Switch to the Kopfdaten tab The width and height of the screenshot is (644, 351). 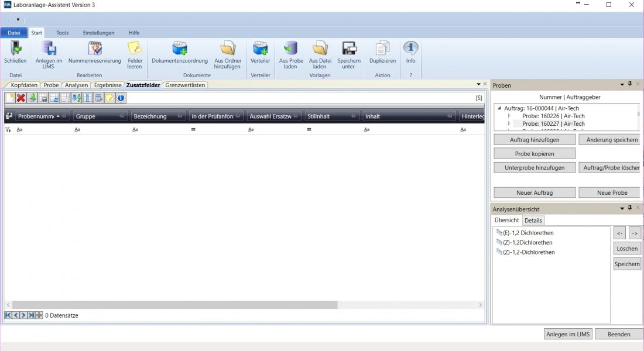tap(24, 85)
